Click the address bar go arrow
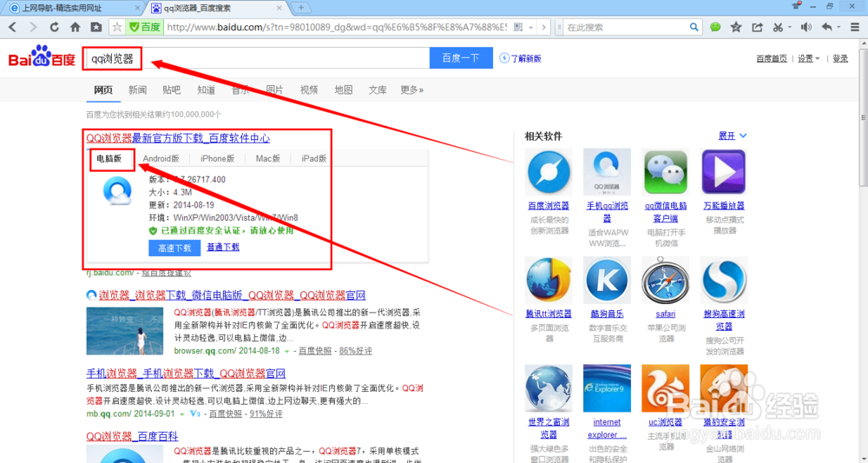The width and height of the screenshot is (868, 463). [x=544, y=27]
